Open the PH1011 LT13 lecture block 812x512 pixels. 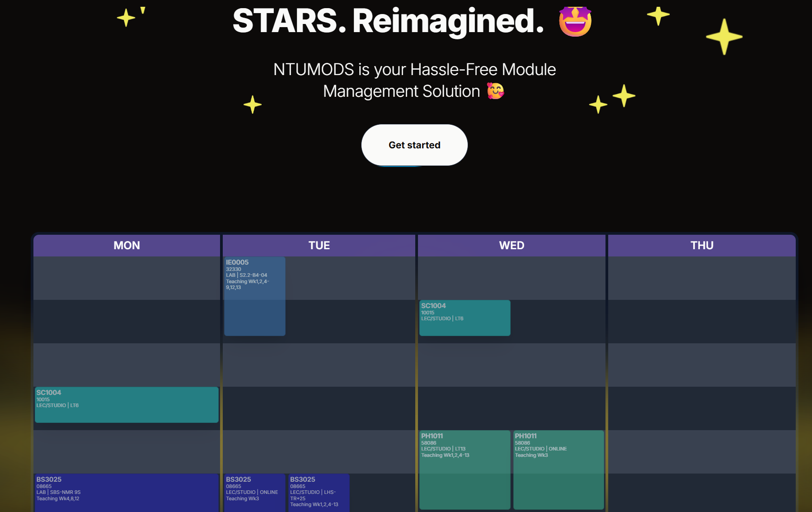[x=465, y=469]
